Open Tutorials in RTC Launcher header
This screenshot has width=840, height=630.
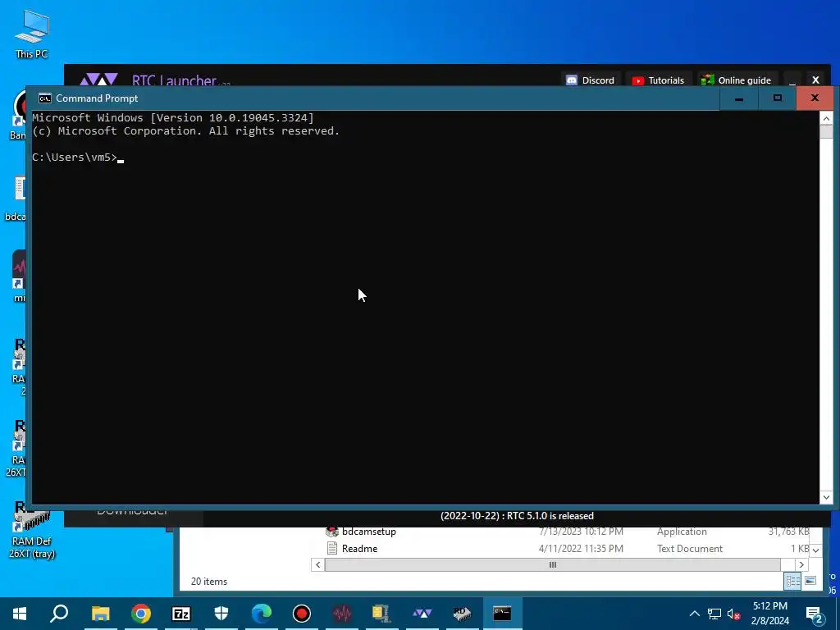(659, 80)
